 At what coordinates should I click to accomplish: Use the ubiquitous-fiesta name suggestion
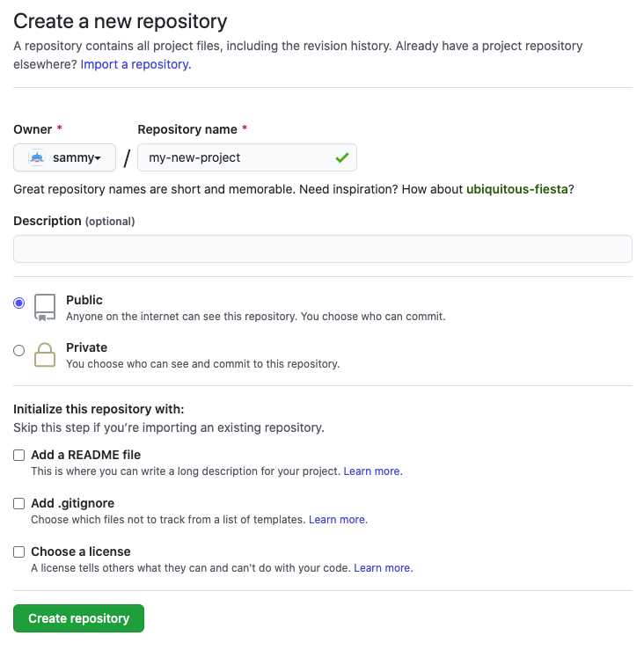tap(516, 189)
